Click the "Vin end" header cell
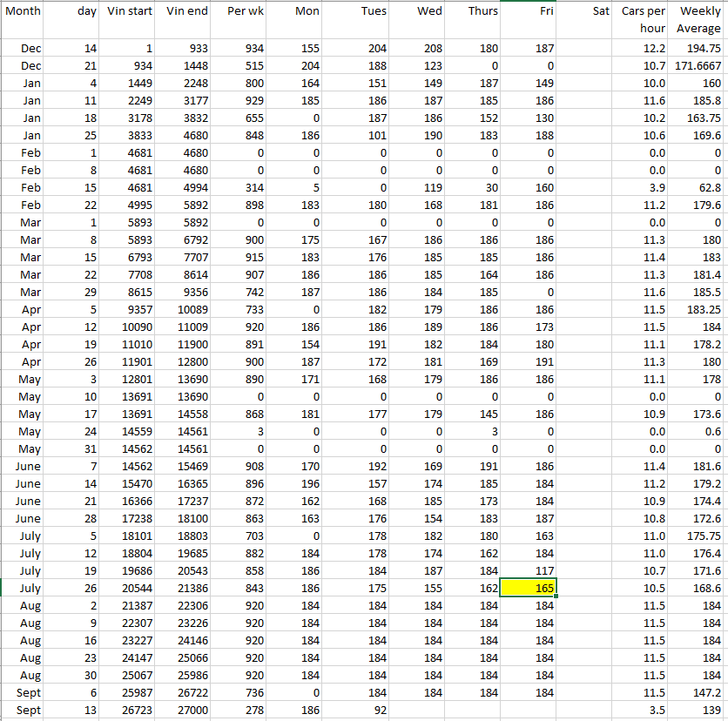Image resolution: width=728 pixels, height=721 pixels. point(185,19)
